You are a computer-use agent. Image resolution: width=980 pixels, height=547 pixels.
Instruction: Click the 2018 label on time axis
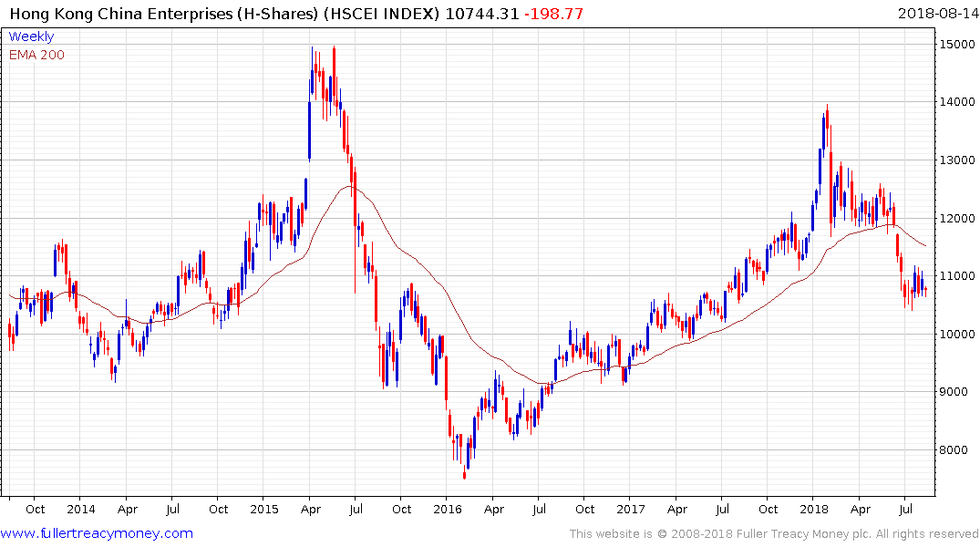(813, 509)
